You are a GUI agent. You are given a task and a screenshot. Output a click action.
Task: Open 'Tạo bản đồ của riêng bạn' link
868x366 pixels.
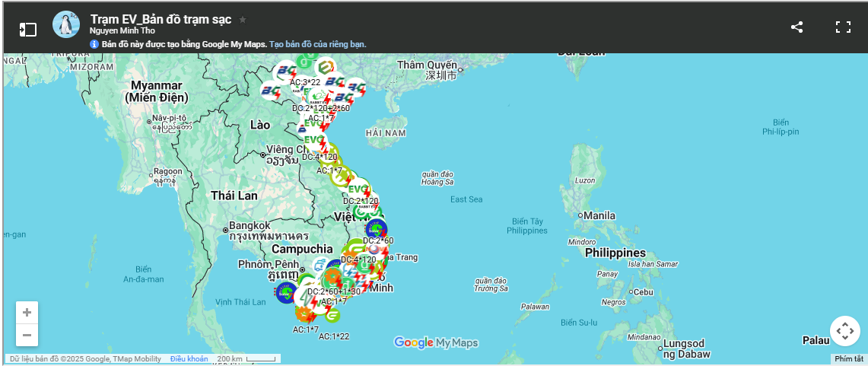pos(318,44)
